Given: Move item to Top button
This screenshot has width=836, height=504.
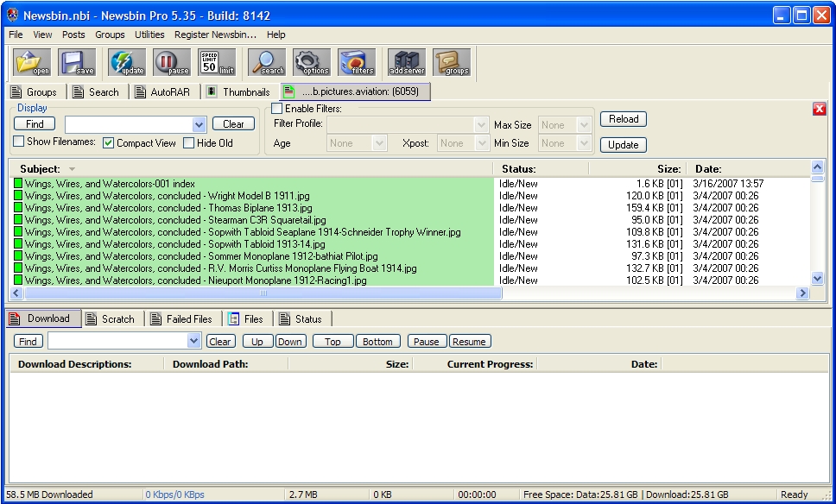Looking at the screenshot, I should coord(333,342).
